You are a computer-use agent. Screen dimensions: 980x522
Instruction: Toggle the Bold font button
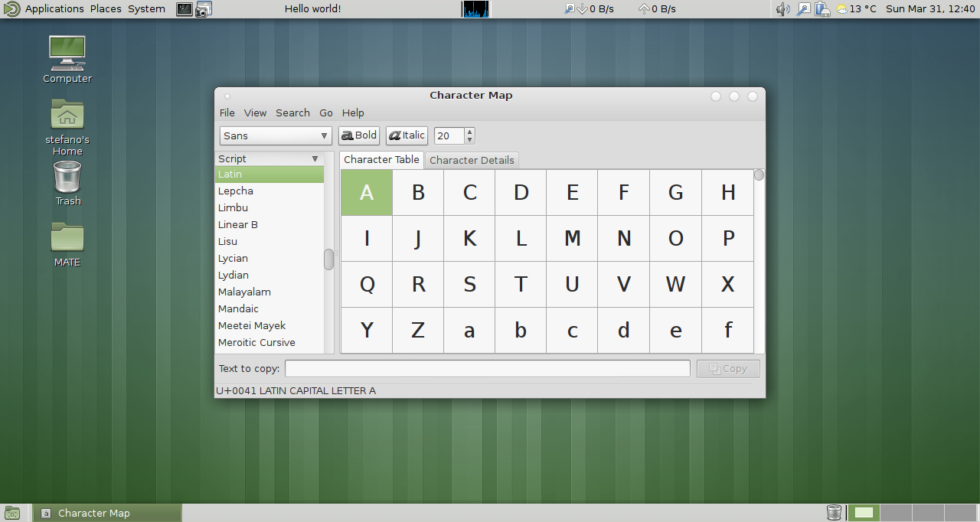(359, 135)
